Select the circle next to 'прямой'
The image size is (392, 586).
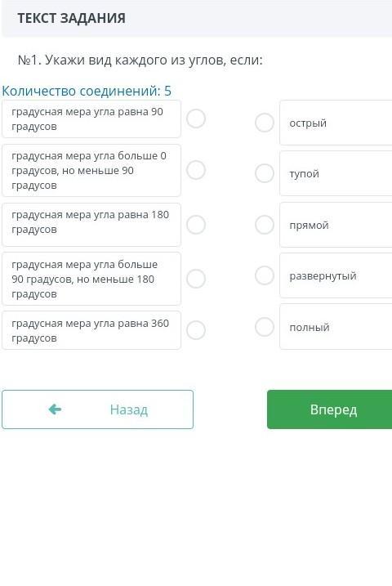(x=265, y=225)
